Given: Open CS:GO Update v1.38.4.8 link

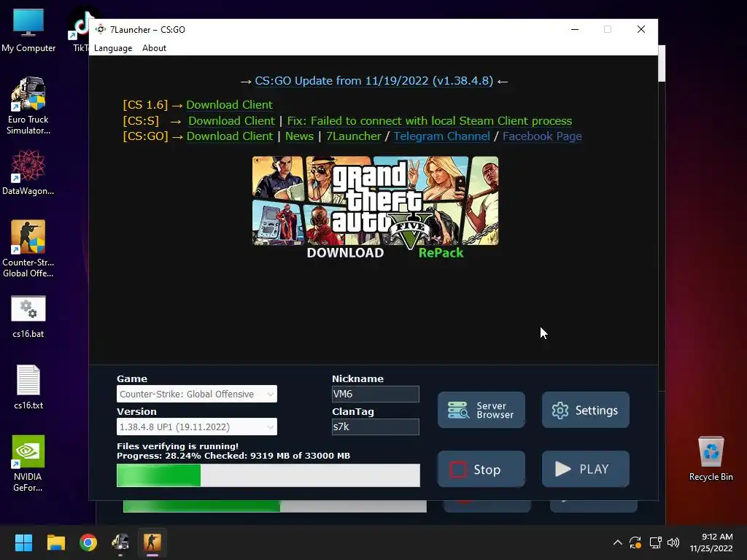Looking at the screenshot, I should click(x=374, y=81).
